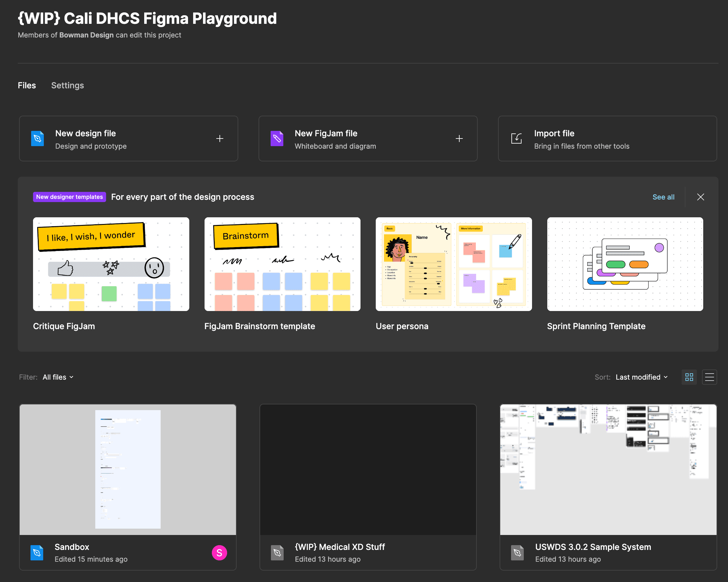Open the FigJam Brainstorm template thumbnail
This screenshot has width=728, height=582.
(x=282, y=264)
